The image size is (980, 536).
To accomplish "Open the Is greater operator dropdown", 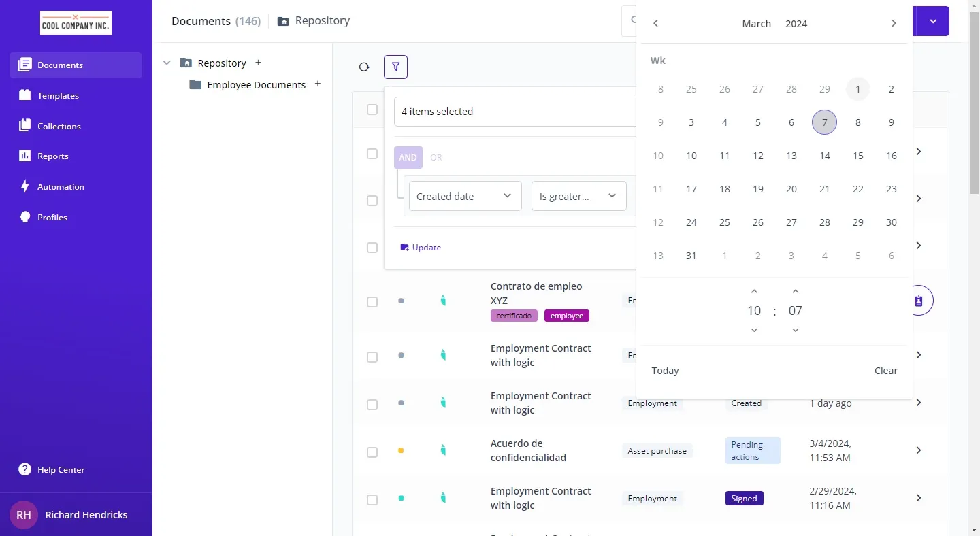I will click(x=578, y=196).
